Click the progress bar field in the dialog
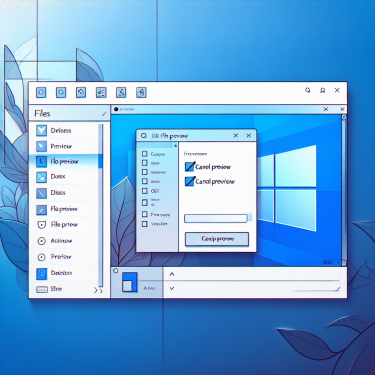 point(216,218)
